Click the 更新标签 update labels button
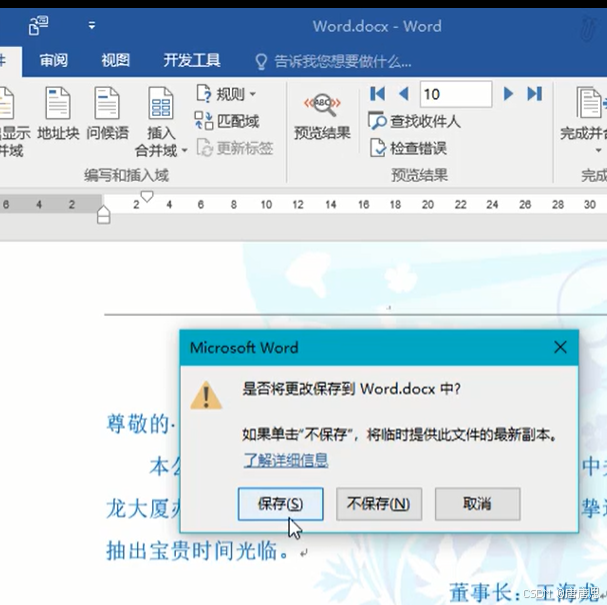607x605 pixels. 235,148
